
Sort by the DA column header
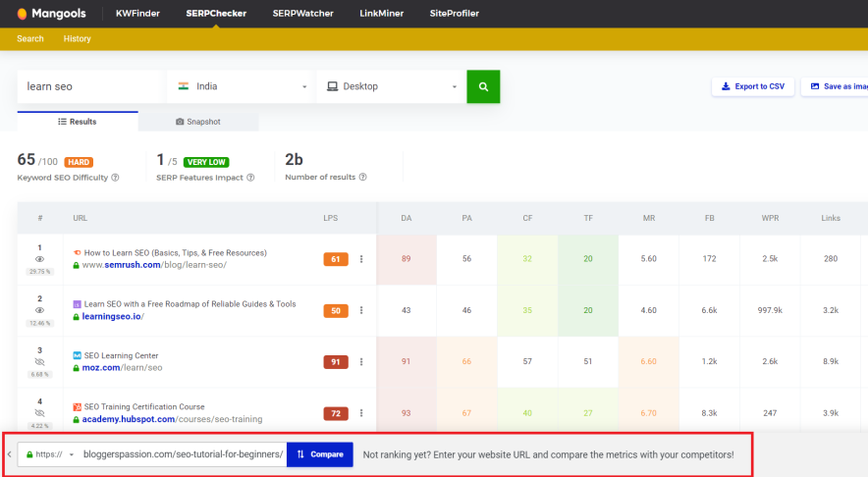tap(407, 218)
